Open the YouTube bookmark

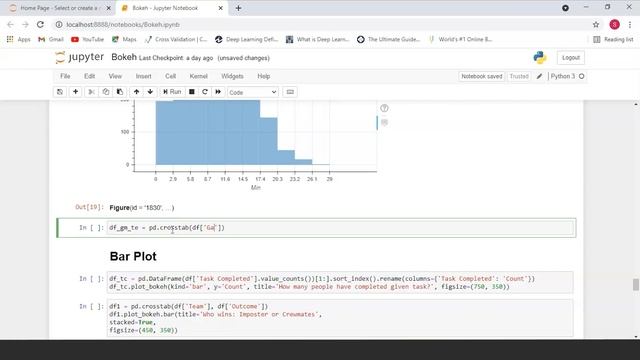point(87,39)
